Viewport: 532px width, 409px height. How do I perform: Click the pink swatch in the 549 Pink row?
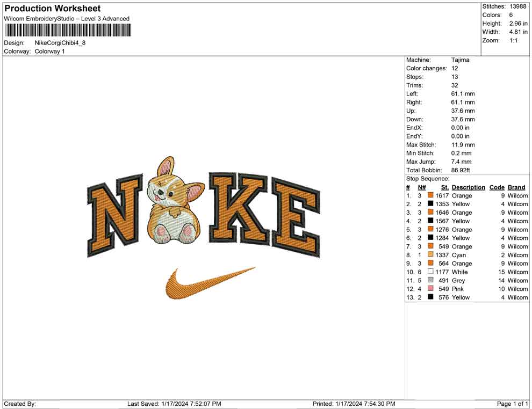coord(430,288)
